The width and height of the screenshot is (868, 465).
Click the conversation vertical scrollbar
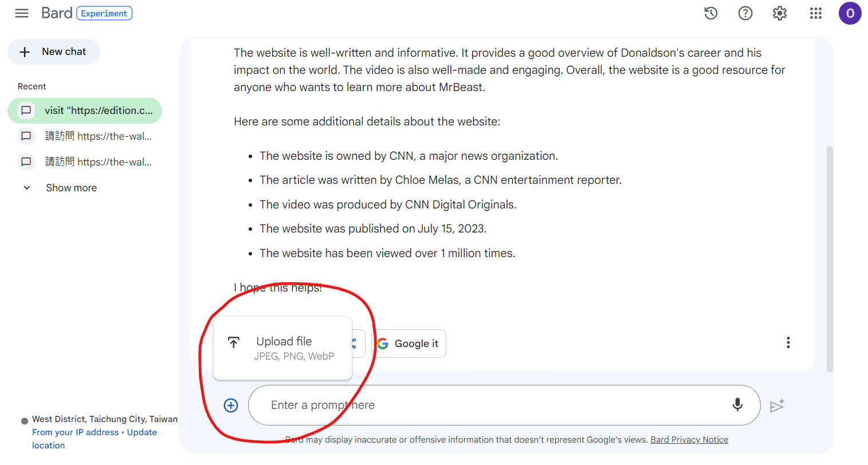coord(830,259)
